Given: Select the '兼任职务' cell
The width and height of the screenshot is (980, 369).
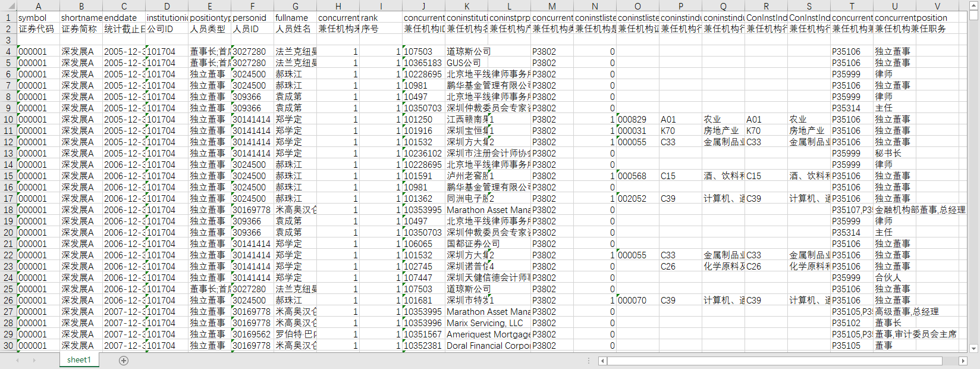Looking at the screenshot, I should pyautogui.click(x=928, y=29).
